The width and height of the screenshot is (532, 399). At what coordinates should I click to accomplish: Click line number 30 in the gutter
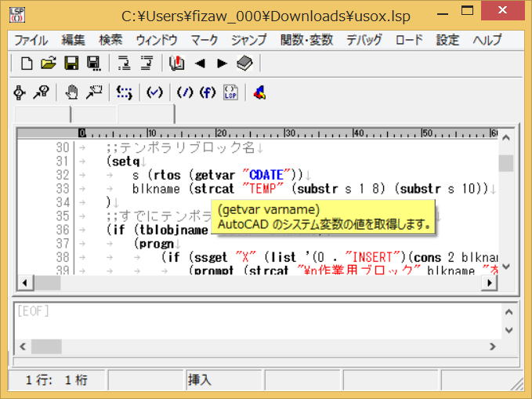63,147
